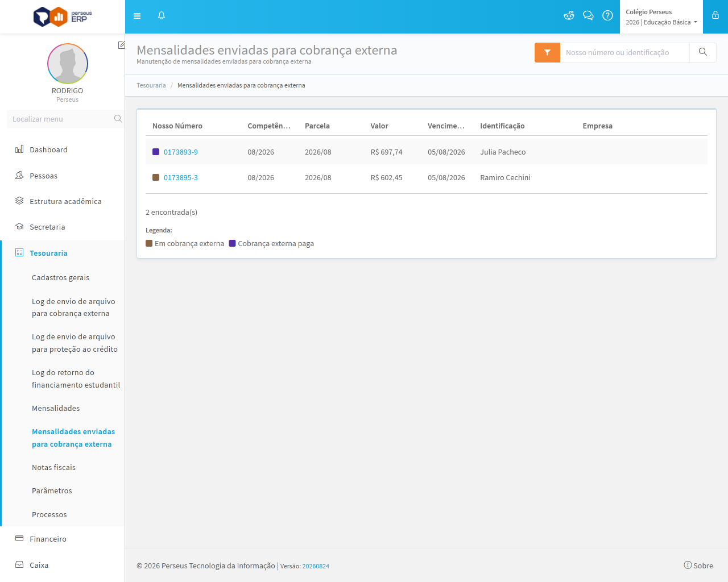Click brown swatch beside 0173895-3
Screen dimensions: 728x582
pyautogui.click(x=156, y=177)
